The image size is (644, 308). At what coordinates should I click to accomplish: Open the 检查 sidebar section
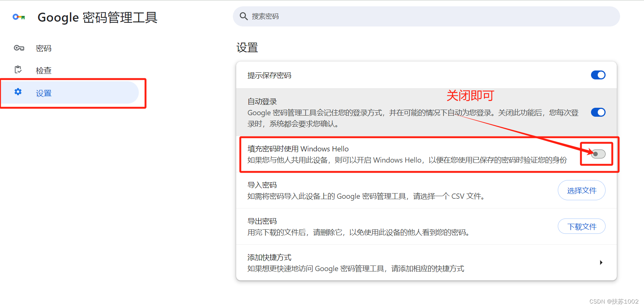[44, 70]
